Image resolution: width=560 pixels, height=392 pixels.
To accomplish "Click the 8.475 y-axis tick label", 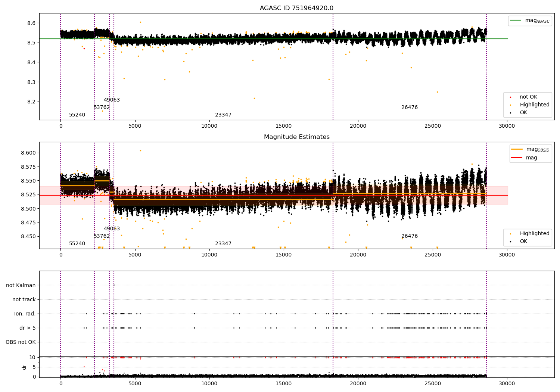I will click(x=28, y=223).
